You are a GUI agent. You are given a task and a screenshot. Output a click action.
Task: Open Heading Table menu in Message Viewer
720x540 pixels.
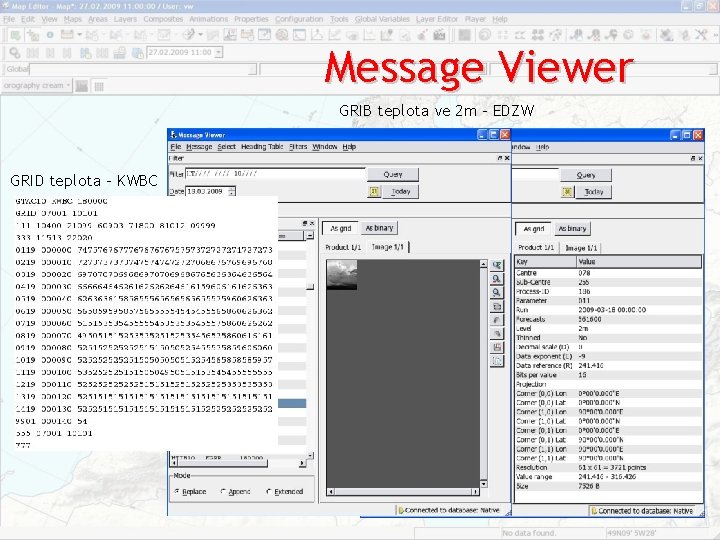[262, 147]
